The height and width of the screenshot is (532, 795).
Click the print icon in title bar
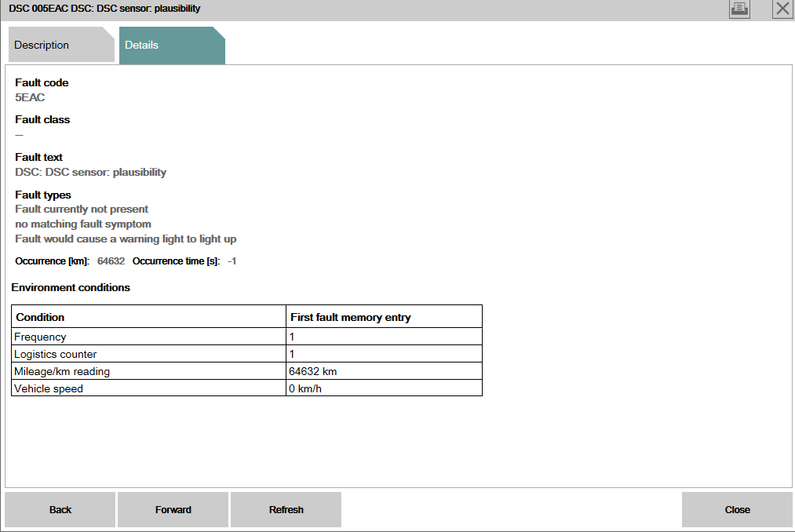click(739, 9)
